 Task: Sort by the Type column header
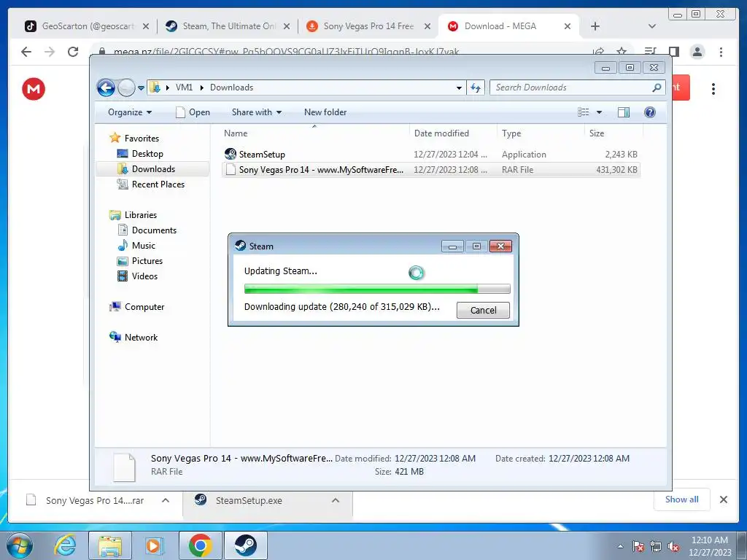tap(541, 133)
